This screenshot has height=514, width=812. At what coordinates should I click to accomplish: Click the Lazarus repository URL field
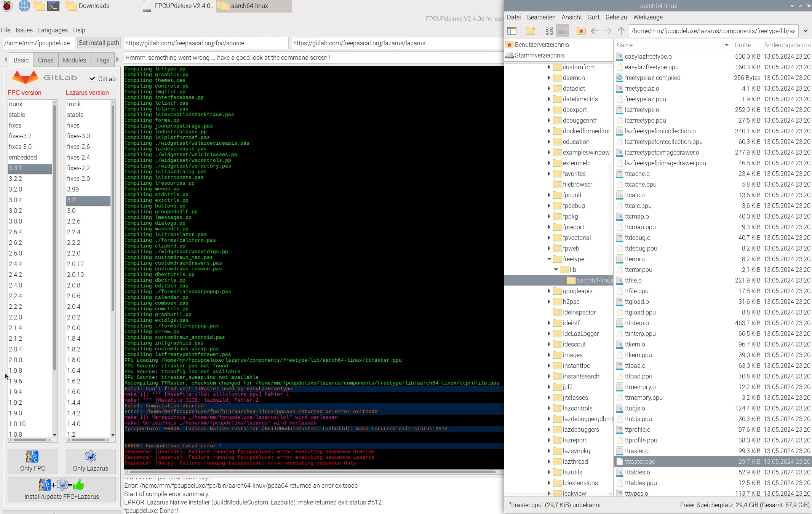[x=396, y=43]
